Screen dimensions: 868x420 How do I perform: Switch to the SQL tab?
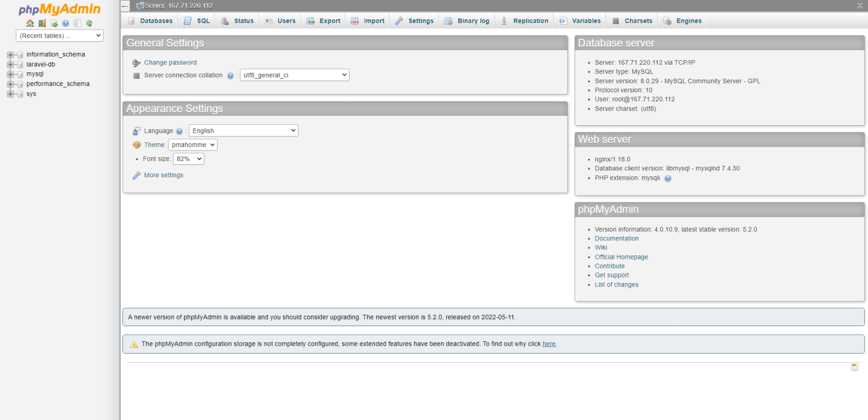pos(197,21)
